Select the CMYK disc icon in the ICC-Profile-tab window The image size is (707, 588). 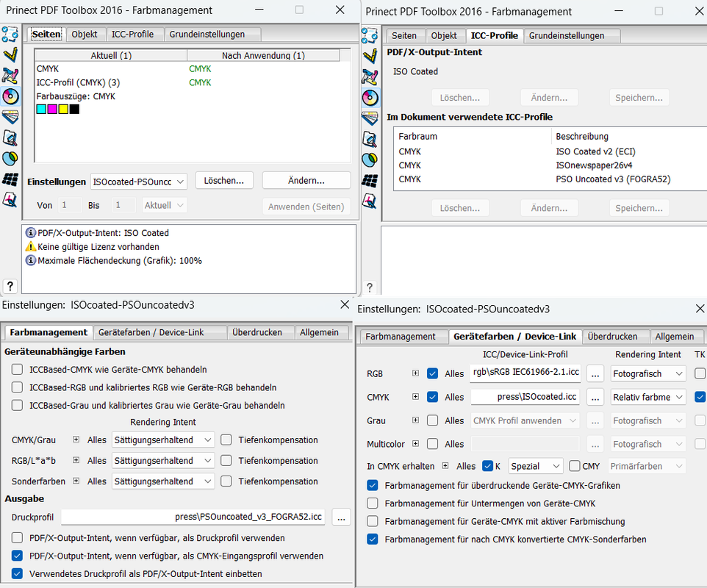[x=369, y=98]
